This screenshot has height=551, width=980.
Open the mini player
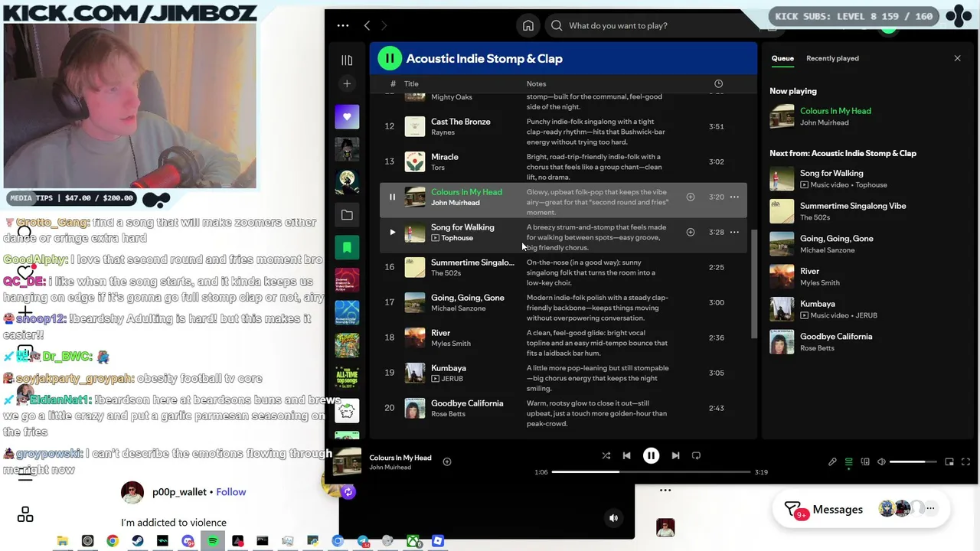(949, 461)
